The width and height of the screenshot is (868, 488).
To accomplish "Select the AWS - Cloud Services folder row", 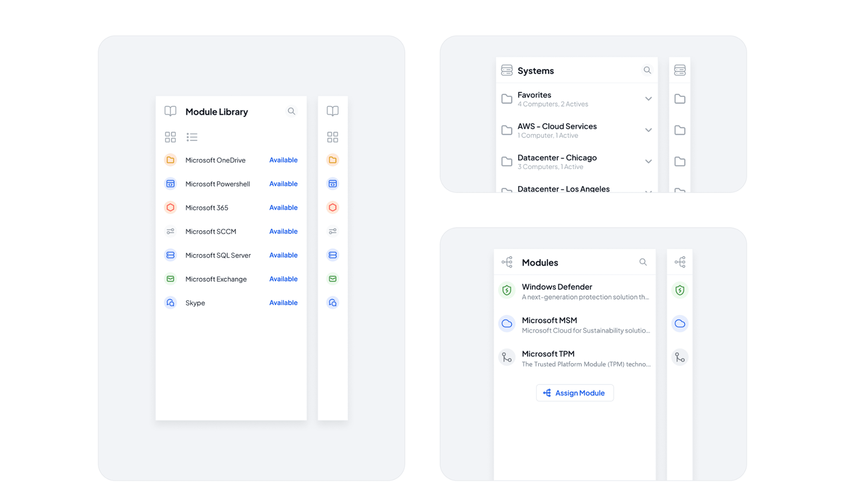I will click(577, 130).
